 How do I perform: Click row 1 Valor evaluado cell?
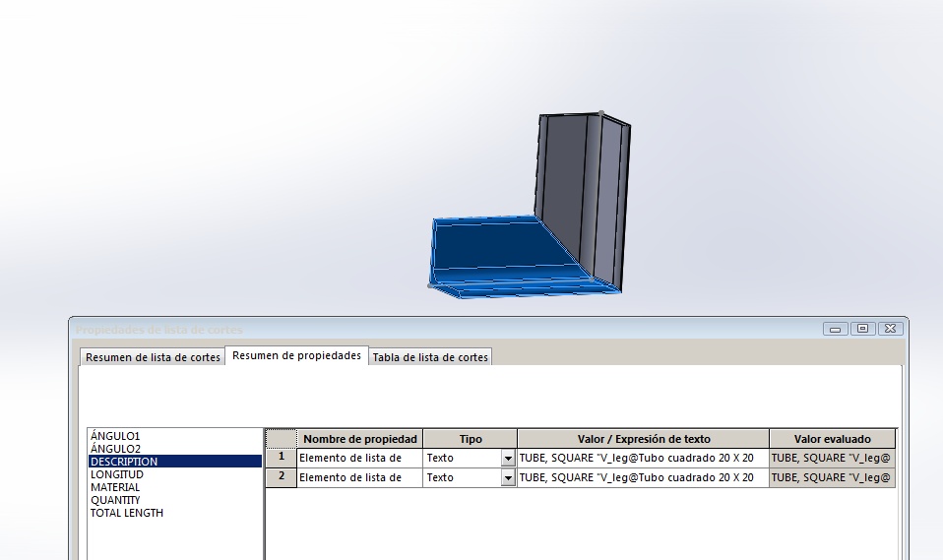(833, 458)
